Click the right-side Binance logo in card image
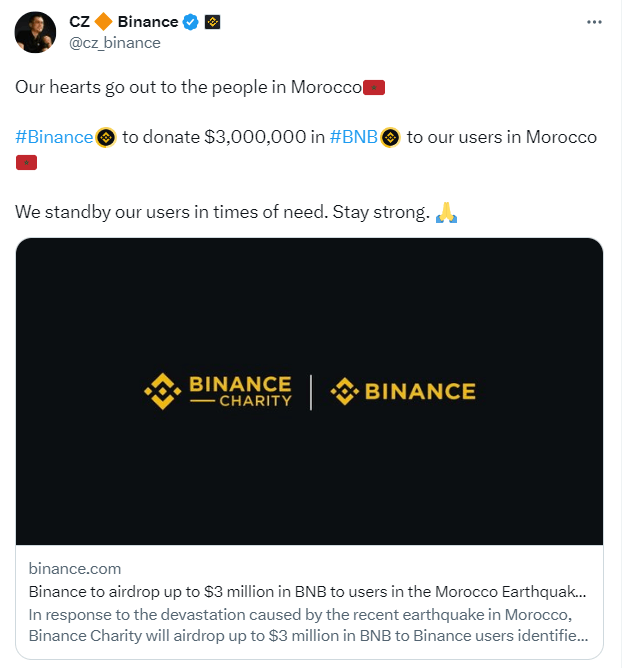The width and height of the screenshot is (622, 668). pyautogui.click(x=403, y=391)
